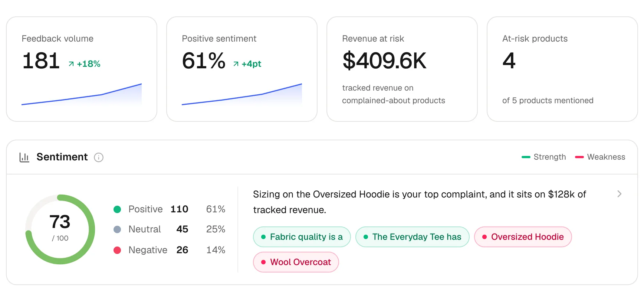Click the Feedback volume sparkline chart

(82, 94)
